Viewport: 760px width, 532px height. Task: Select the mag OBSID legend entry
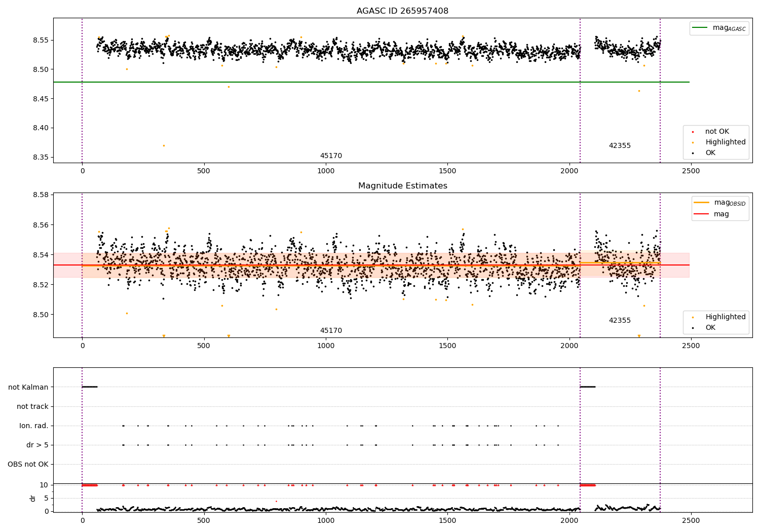(719, 203)
